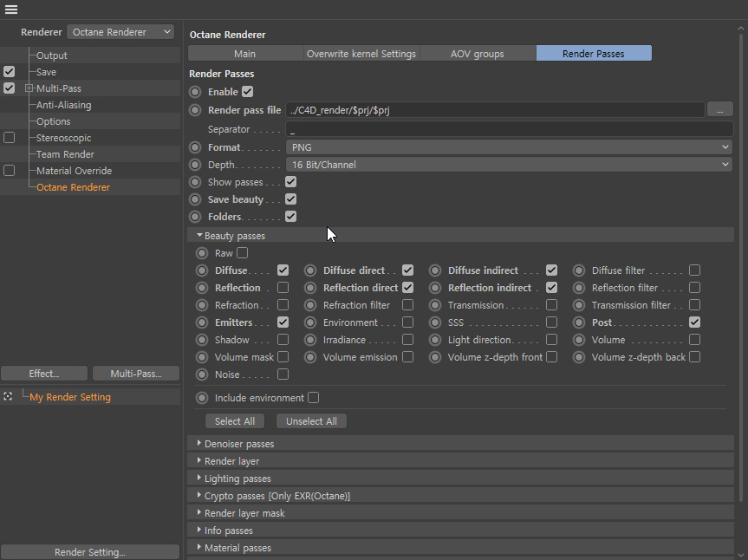
Task: Uncheck the Show passes checkbox
Action: (290, 182)
